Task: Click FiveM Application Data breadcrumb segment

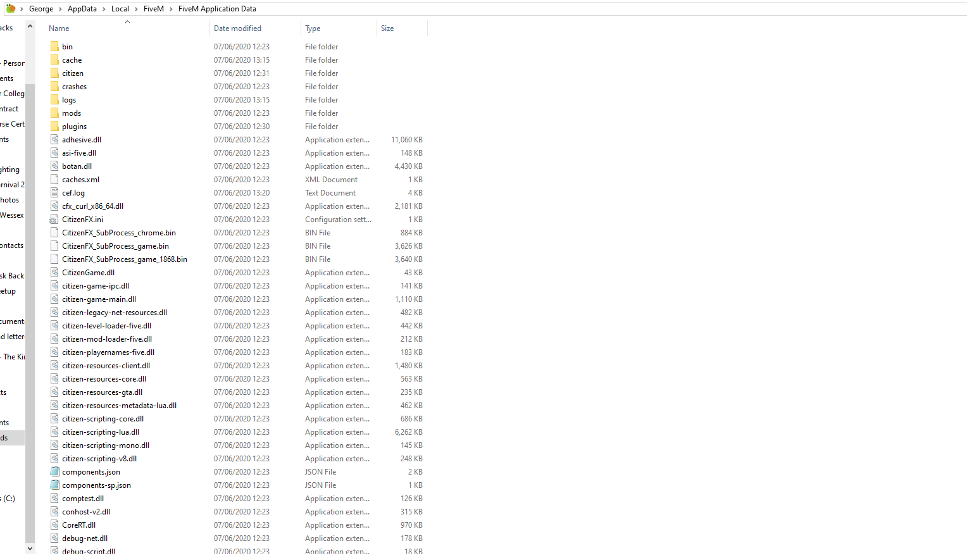Action: [x=217, y=9]
